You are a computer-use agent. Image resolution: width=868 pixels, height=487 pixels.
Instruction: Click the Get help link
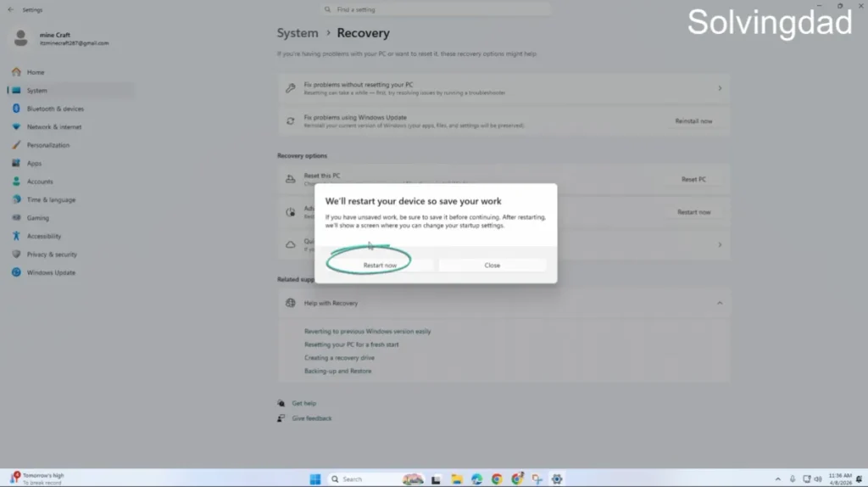coord(304,403)
